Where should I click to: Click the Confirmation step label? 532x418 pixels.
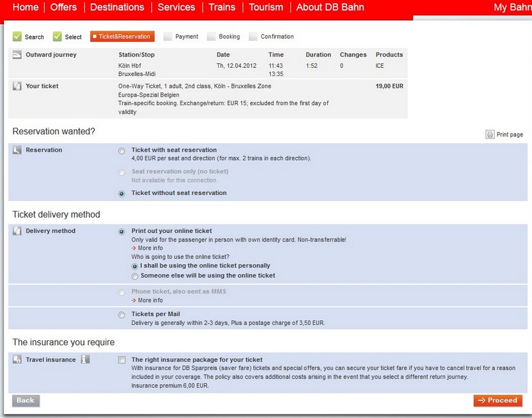pos(277,37)
